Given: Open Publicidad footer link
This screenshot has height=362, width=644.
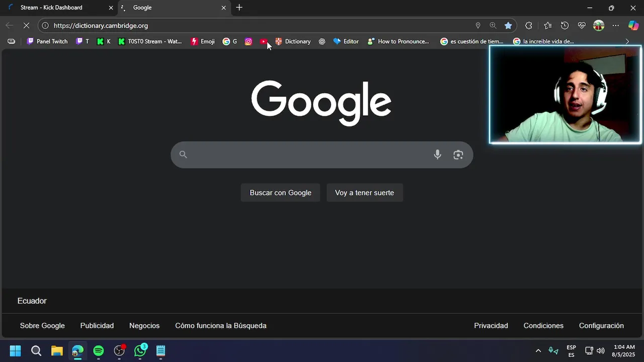Looking at the screenshot, I should [x=97, y=326].
